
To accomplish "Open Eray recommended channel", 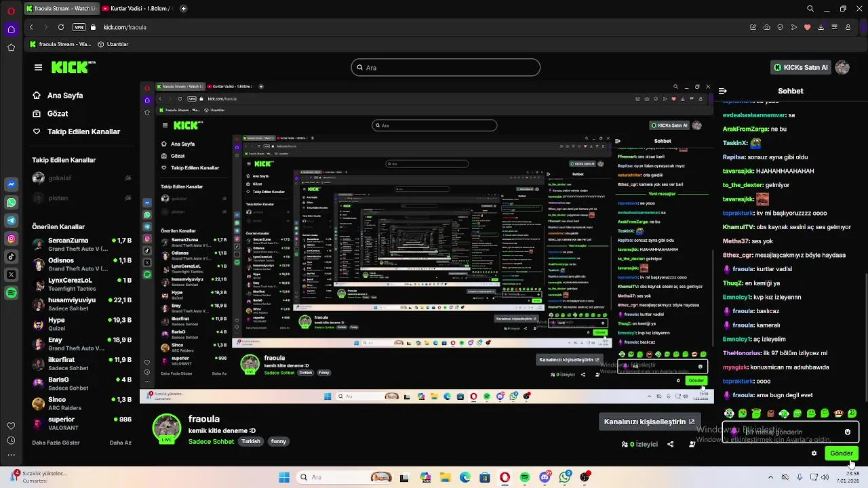I will 81,344.
